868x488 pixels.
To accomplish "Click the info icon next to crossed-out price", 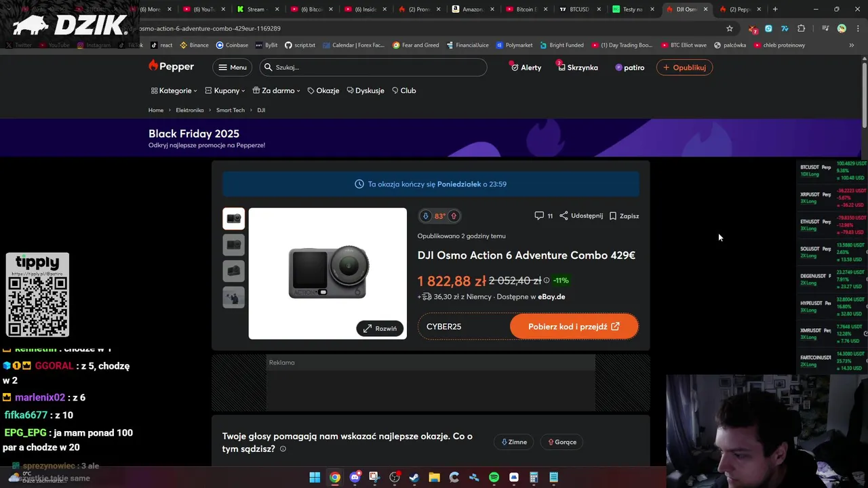I will [547, 281].
